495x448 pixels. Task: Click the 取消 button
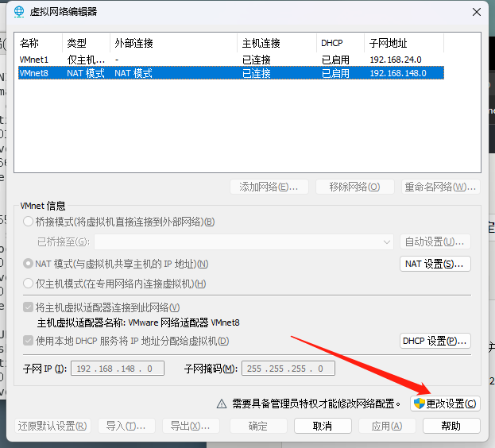tap(323, 426)
